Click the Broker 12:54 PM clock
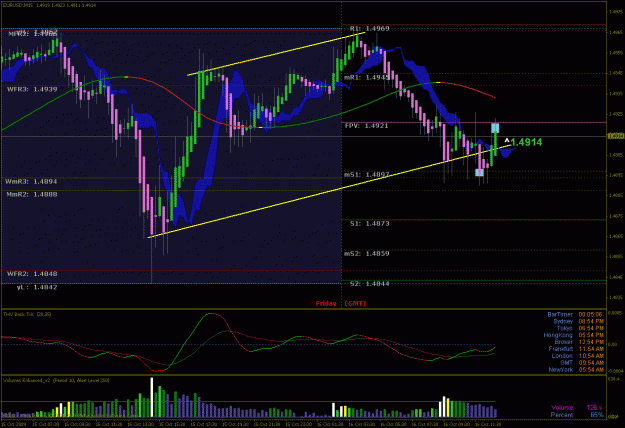The image size is (625, 428). (x=579, y=342)
